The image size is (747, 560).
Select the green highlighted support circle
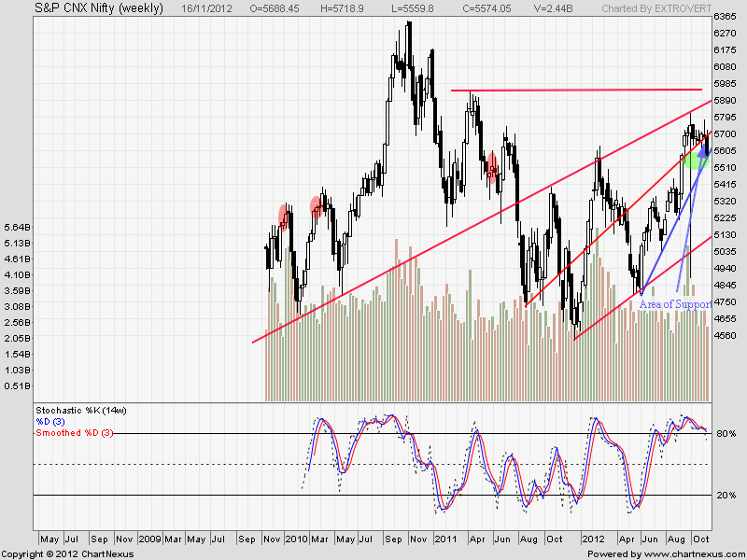695,159
